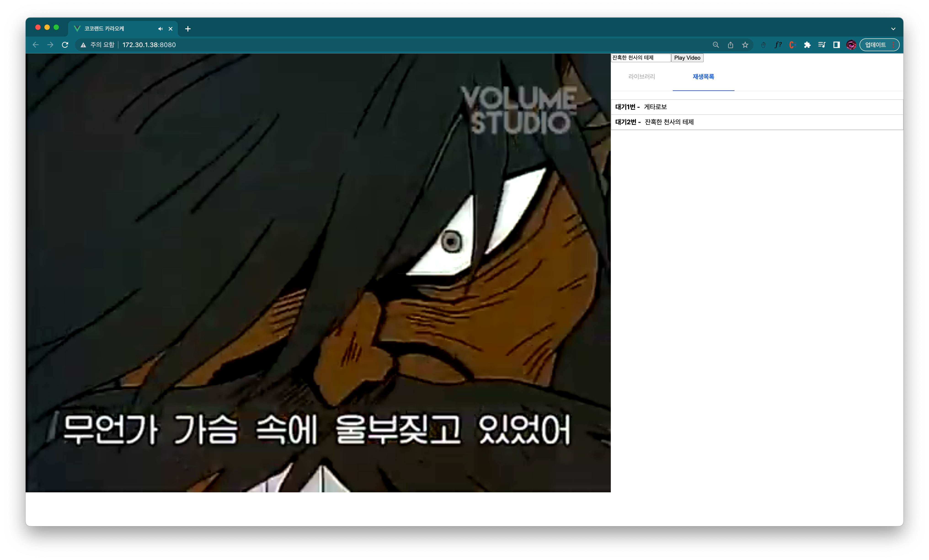This screenshot has height=560, width=929.
Task: Click the URL 172.30.1.38:8080 in address bar
Action: [x=149, y=45]
